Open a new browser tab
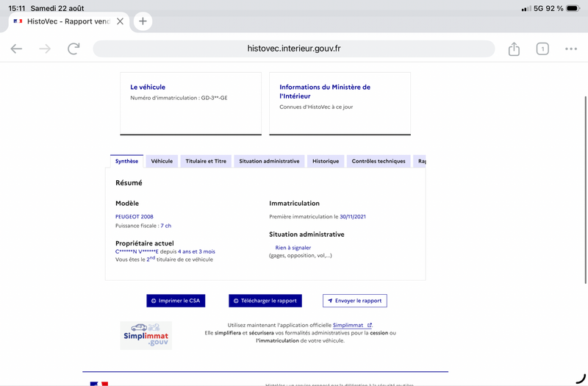The width and height of the screenshot is (588, 386). [x=143, y=21]
